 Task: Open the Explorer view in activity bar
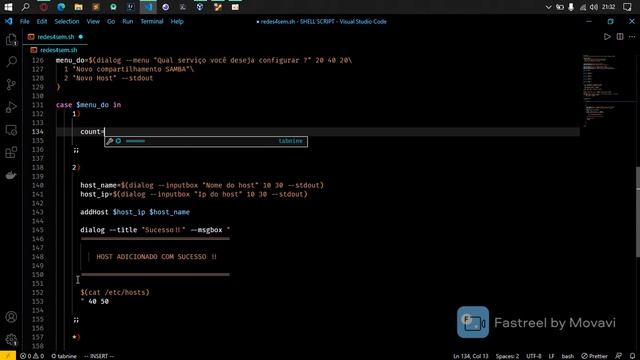pos(11,40)
